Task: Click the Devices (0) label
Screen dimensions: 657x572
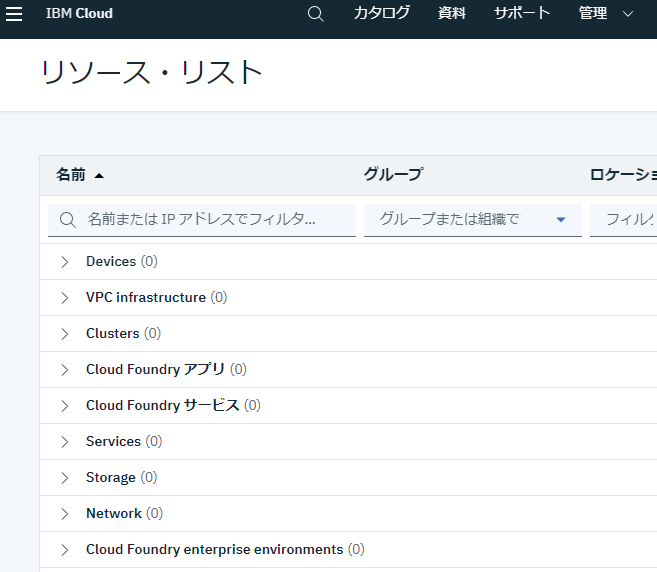Action: pyautogui.click(x=122, y=261)
